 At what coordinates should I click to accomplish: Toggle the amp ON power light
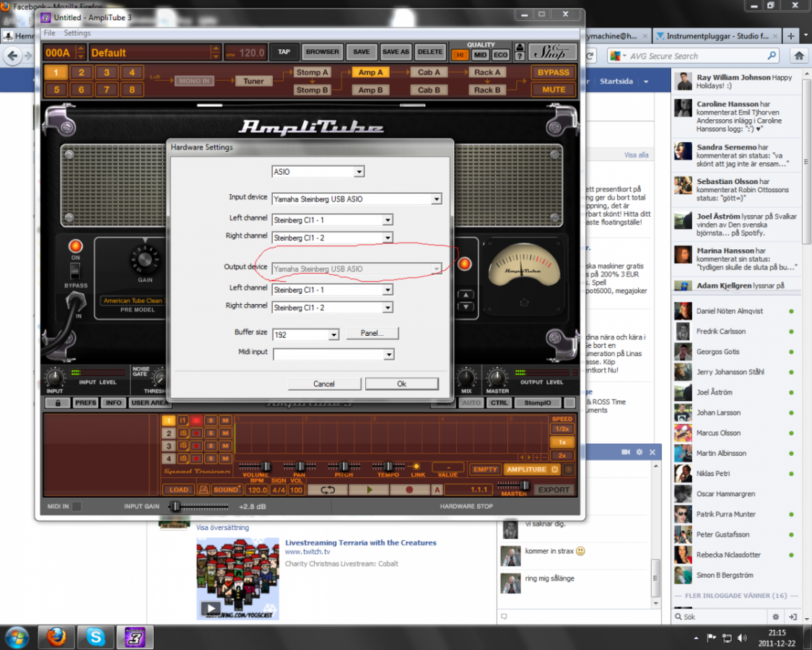(x=76, y=246)
